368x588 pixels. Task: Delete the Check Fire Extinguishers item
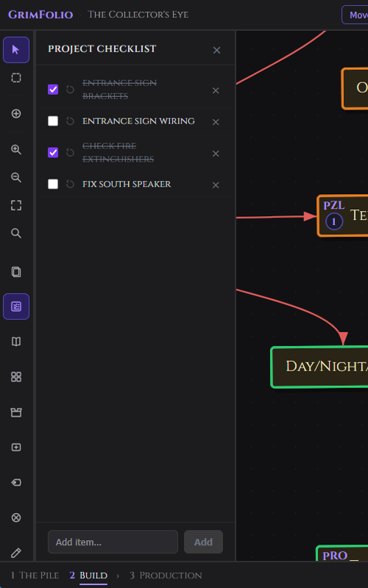click(216, 154)
